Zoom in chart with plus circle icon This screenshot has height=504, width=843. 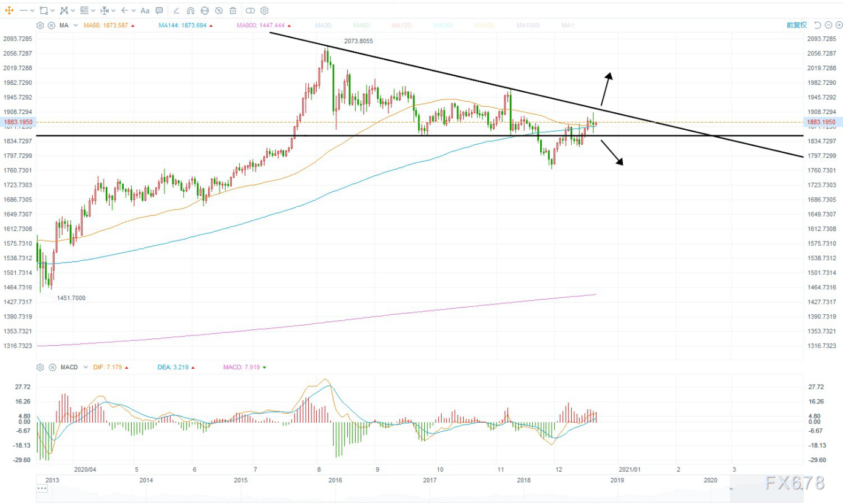click(839, 25)
